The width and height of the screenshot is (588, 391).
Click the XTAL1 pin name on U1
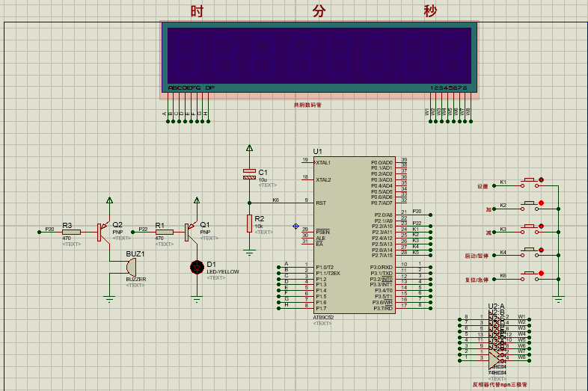click(323, 163)
